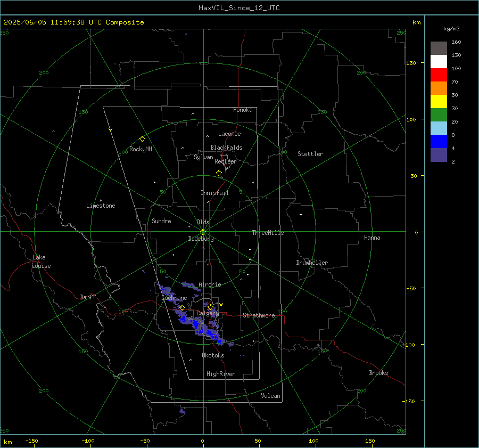This screenshot has height=448, width=479.
Task: Click the Drumheller label
Action: (312, 263)
